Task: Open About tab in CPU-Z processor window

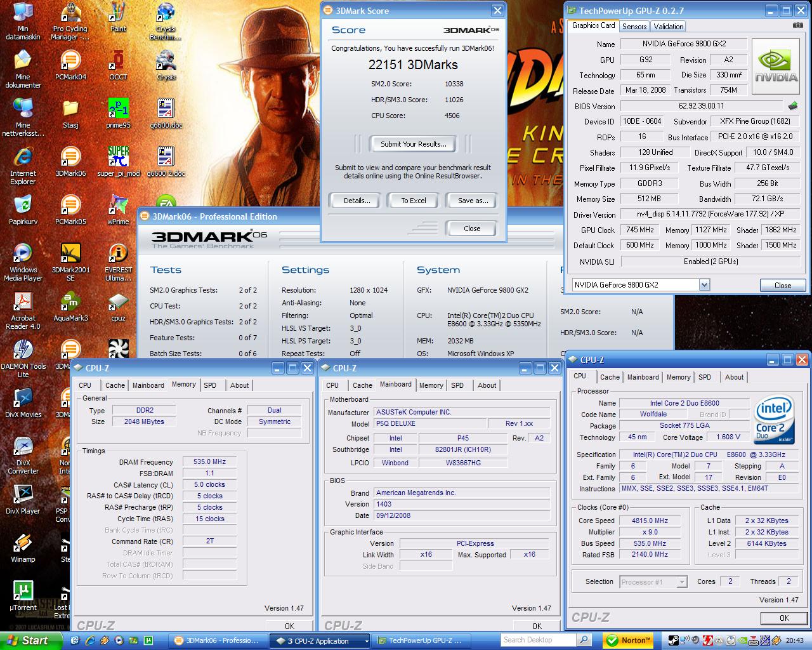Action: (735, 377)
